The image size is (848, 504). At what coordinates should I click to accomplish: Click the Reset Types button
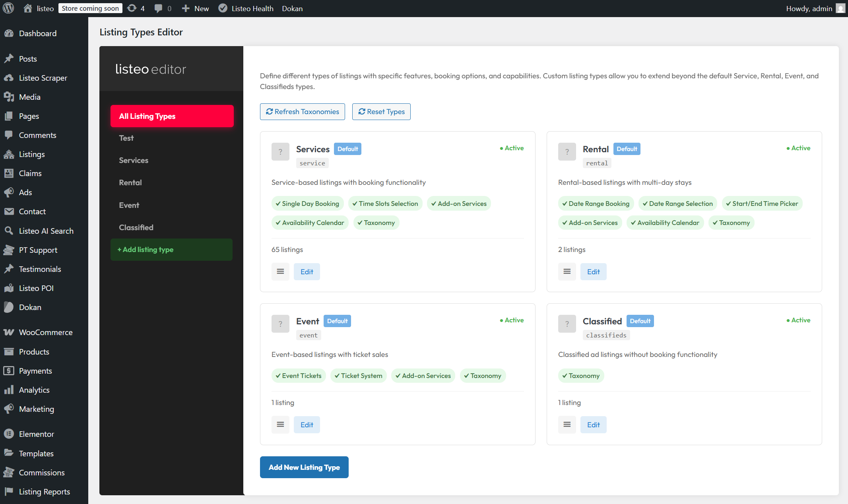tap(381, 112)
